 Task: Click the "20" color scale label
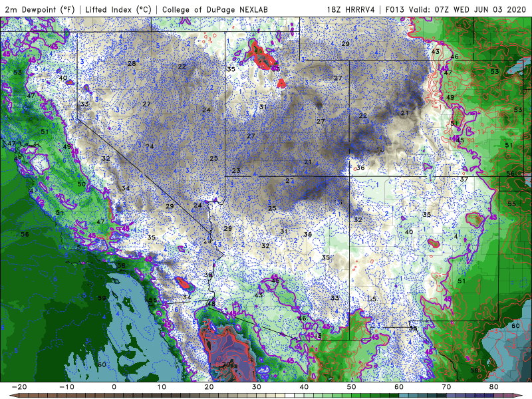click(209, 387)
